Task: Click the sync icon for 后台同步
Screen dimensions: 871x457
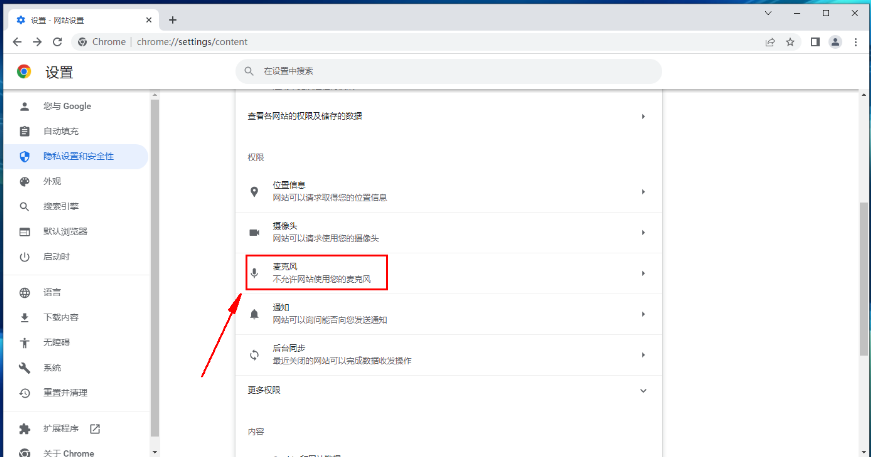Action: [254, 355]
